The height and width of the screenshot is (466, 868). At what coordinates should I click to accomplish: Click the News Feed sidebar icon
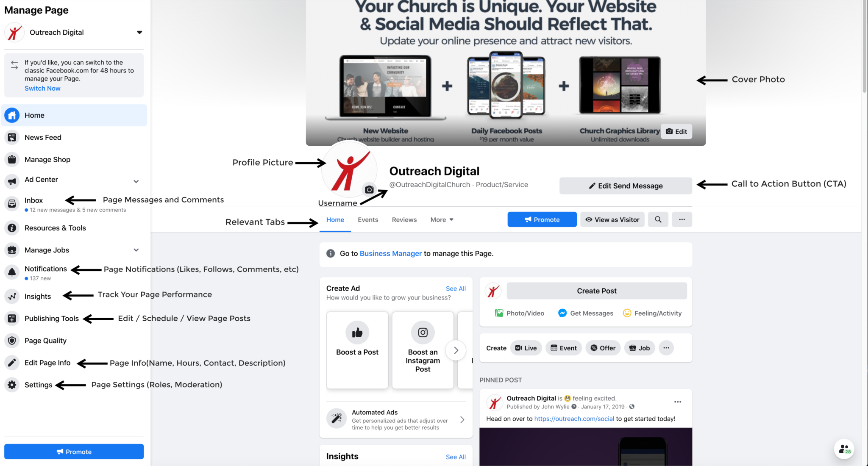point(12,137)
